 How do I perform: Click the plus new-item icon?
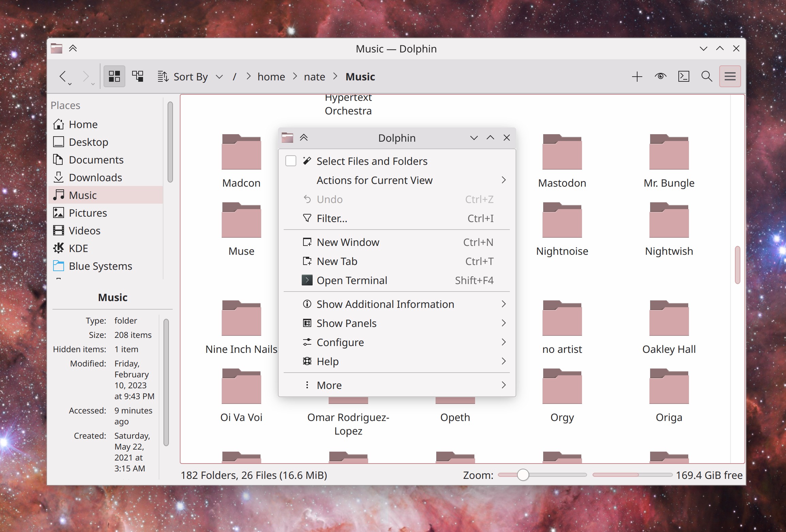pos(637,77)
